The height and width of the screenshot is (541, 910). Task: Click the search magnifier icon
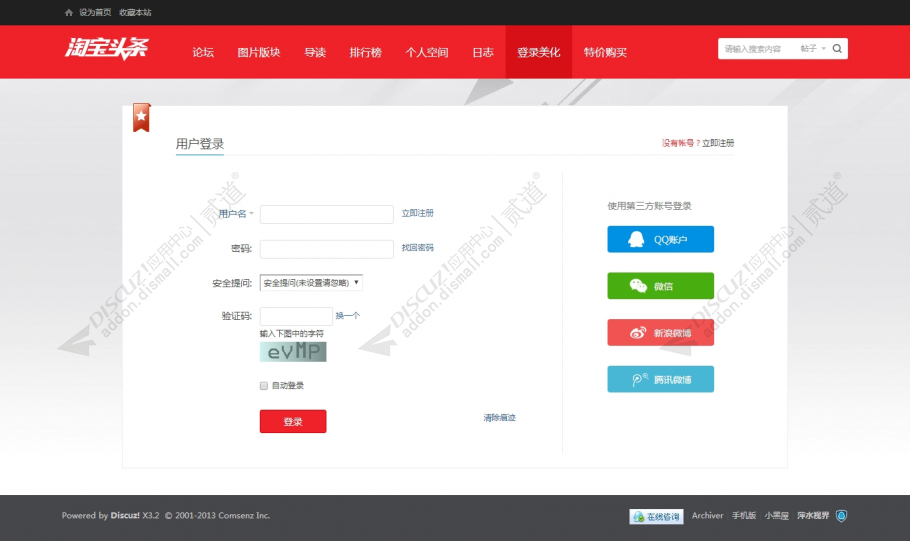(x=837, y=49)
